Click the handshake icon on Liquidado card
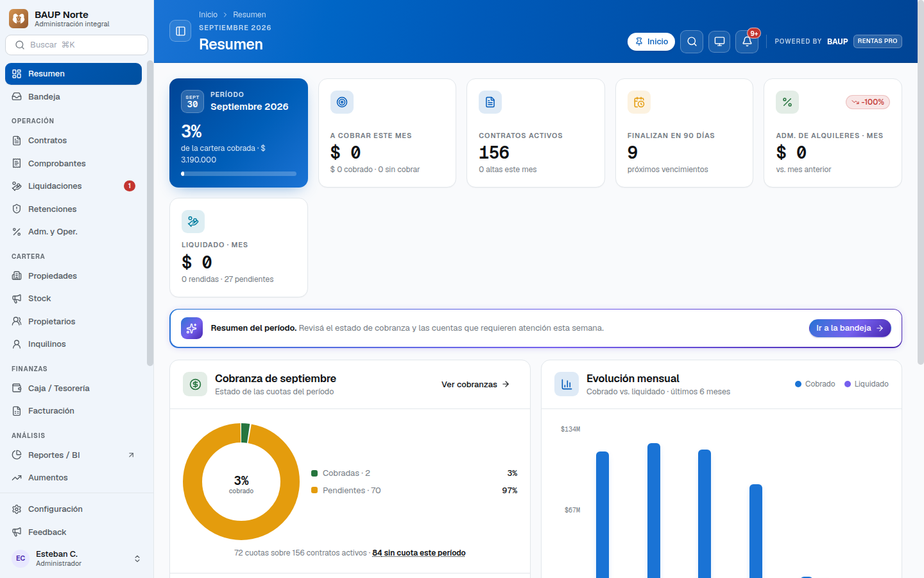924x578 pixels. tap(193, 222)
